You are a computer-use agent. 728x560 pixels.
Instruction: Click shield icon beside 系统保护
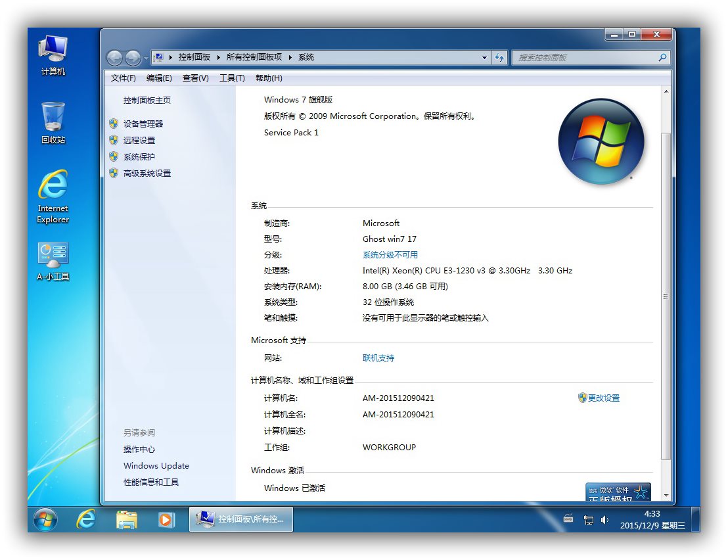click(114, 156)
